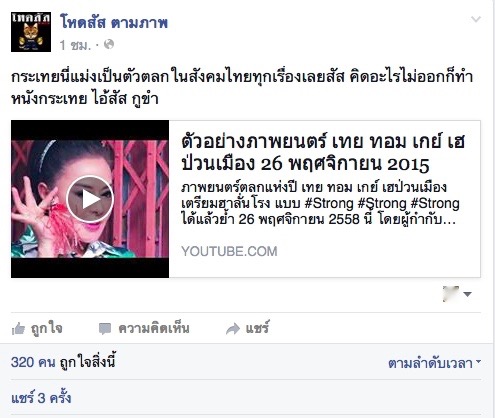Click the comment speech bubble icon
This screenshot has height=418, width=495.
(105, 329)
